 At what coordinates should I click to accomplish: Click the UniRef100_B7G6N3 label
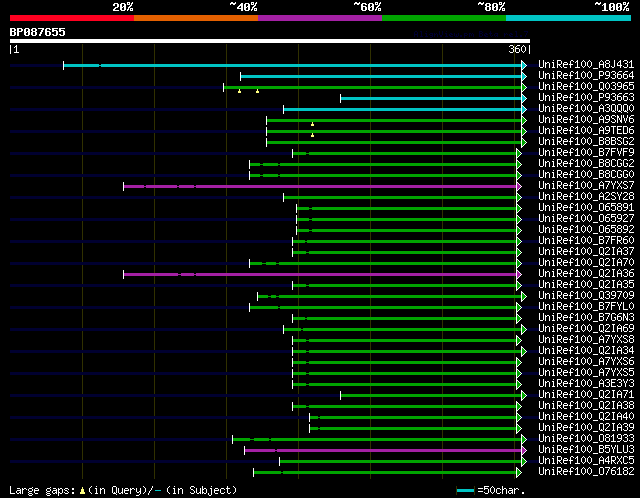coord(586,318)
